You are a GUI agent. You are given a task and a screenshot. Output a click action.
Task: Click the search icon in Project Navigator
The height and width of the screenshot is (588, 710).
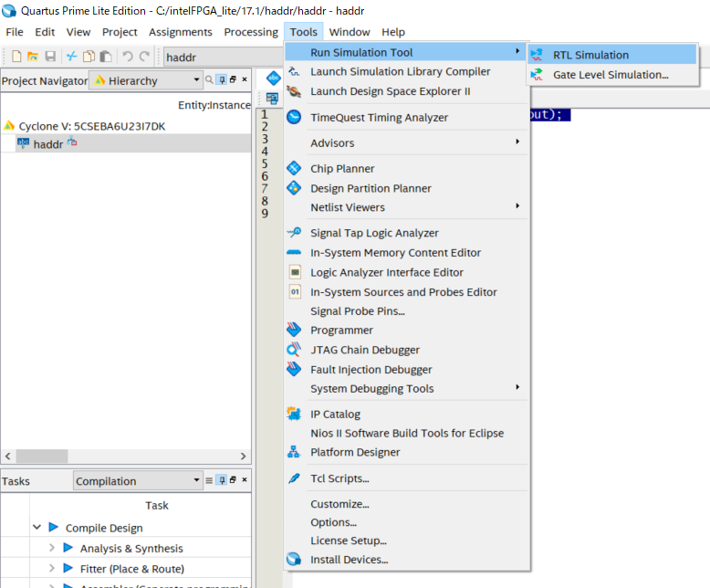209,80
